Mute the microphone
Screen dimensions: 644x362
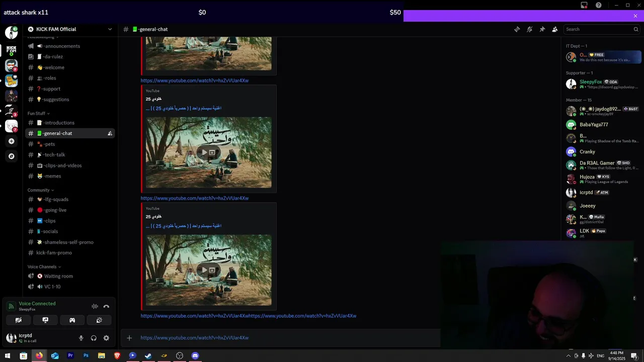pos(81,338)
